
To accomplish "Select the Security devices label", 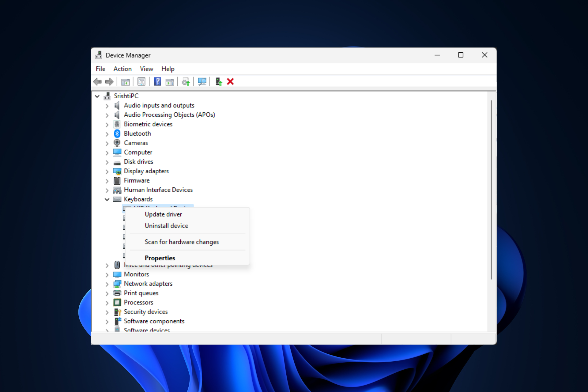I will pos(146,312).
